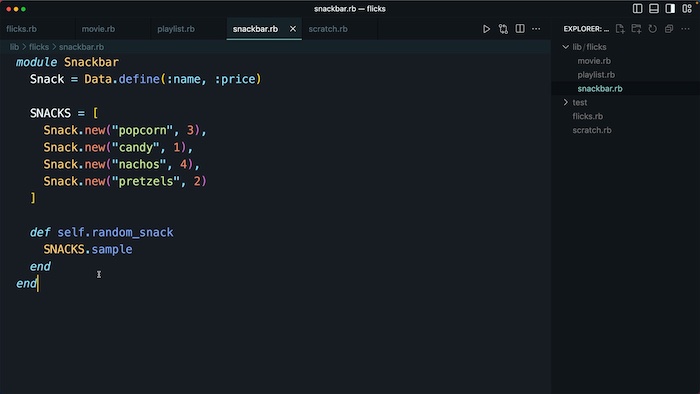Select flicks breadcrumb in path bar
The height and width of the screenshot is (394, 700).
pos(39,47)
